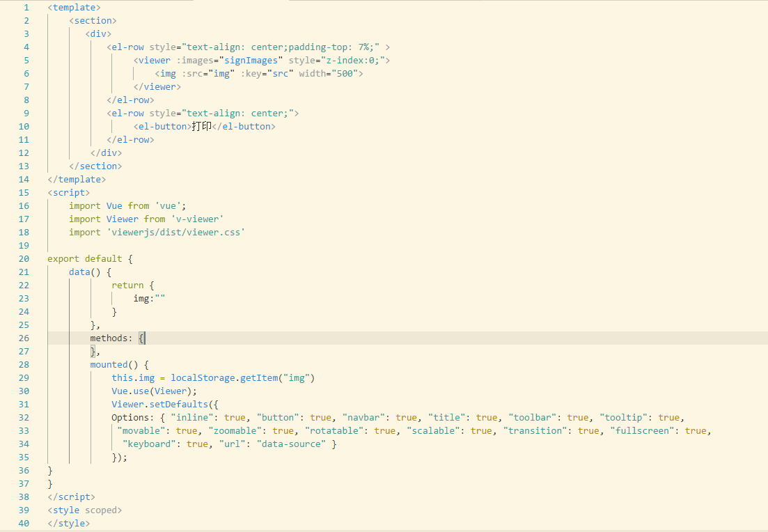This screenshot has width=768, height=532.
Task: Click the "zoomable" option key
Action: point(235,430)
